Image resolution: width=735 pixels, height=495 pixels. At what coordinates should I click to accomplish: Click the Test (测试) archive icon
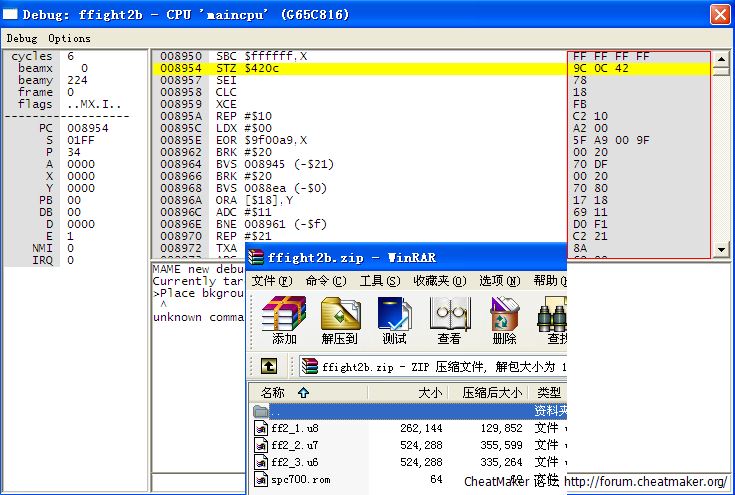[394, 314]
